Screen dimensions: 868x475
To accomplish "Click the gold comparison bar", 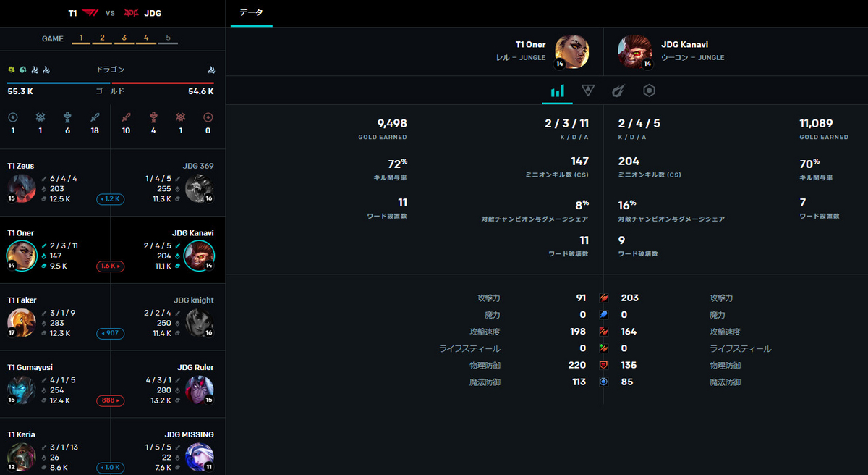I will (x=111, y=83).
